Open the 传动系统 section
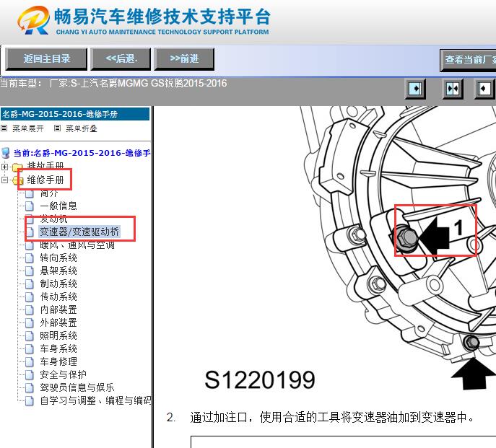 coord(58,297)
